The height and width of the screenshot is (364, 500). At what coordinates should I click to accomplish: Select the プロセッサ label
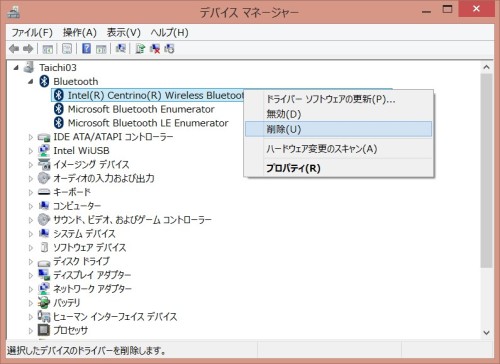(x=70, y=330)
